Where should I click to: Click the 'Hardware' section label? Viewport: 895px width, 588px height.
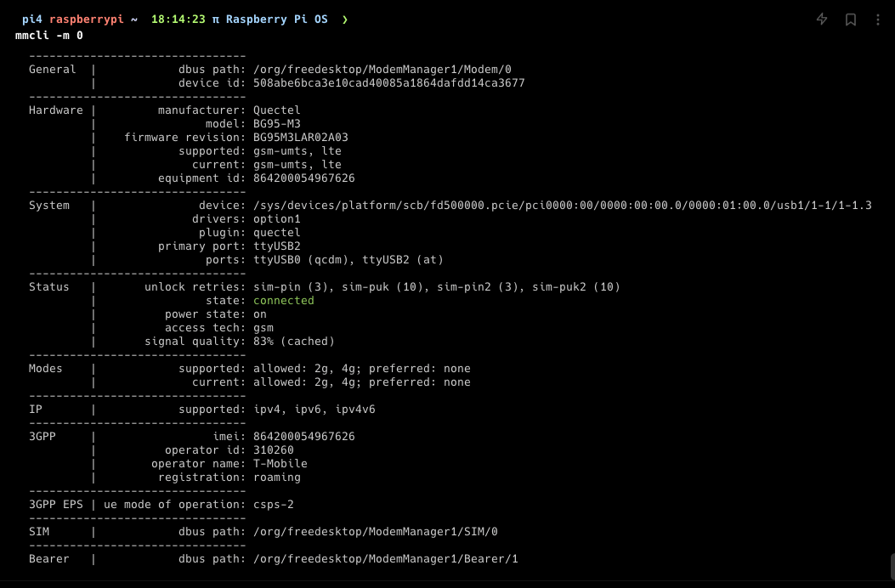(56, 110)
